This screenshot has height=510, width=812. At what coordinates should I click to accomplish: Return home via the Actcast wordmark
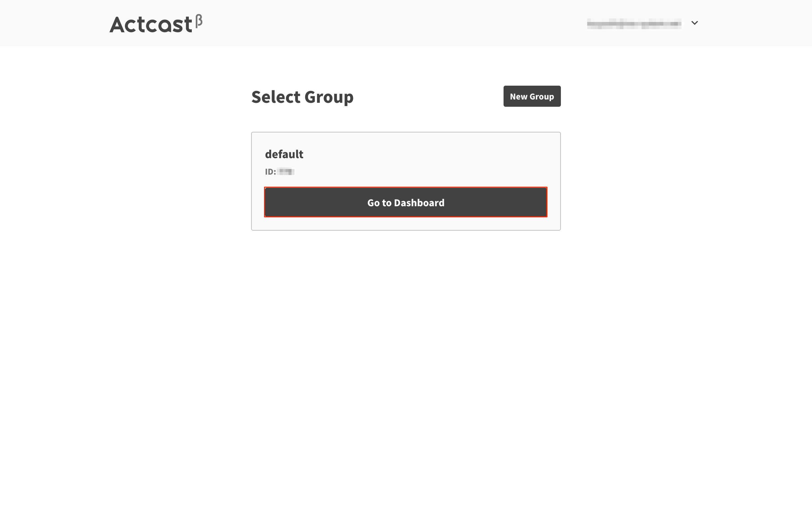[x=151, y=25]
